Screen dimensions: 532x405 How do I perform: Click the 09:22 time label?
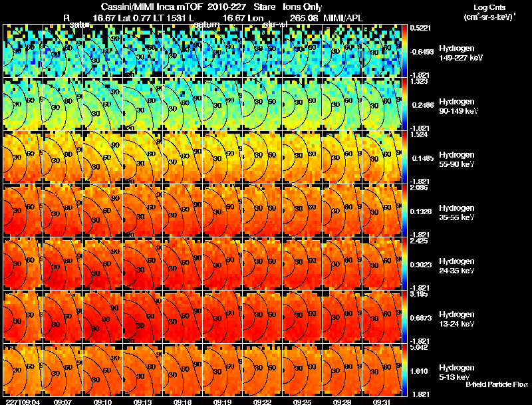pyautogui.click(x=262, y=402)
